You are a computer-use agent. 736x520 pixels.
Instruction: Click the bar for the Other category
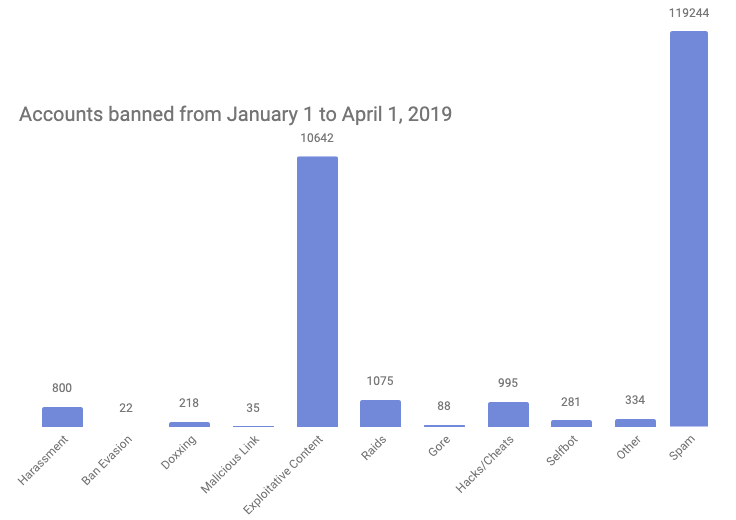point(635,422)
